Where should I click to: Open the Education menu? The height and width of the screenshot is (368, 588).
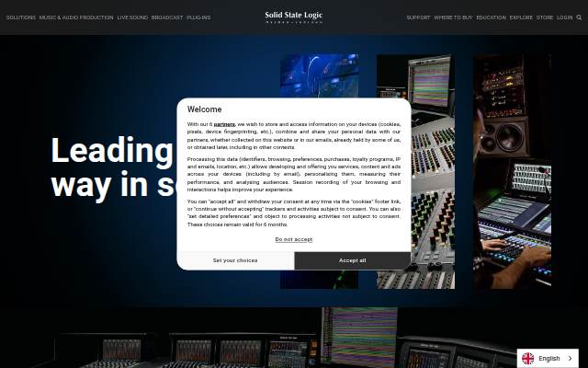[x=491, y=17]
